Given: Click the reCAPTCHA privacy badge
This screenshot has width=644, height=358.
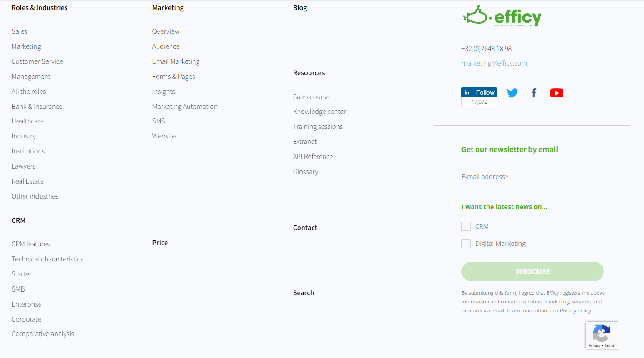Looking at the screenshot, I should (601, 335).
